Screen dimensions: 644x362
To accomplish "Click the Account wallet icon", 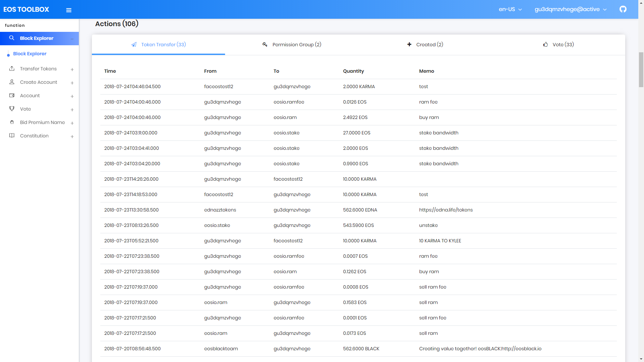I will [x=12, y=96].
